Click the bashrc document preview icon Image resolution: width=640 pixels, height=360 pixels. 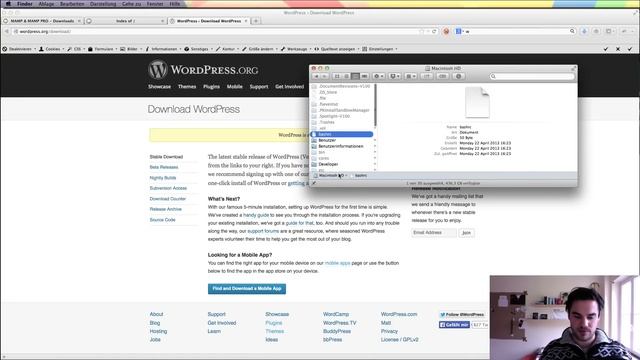477,103
